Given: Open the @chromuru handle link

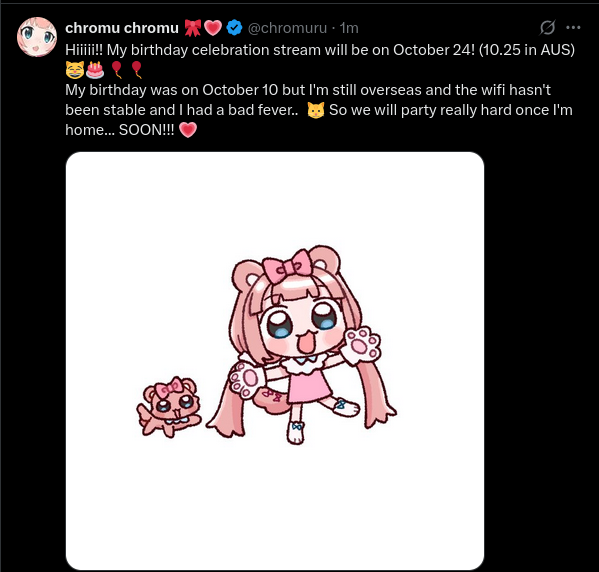Looking at the screenshot, I should (287, 28).
